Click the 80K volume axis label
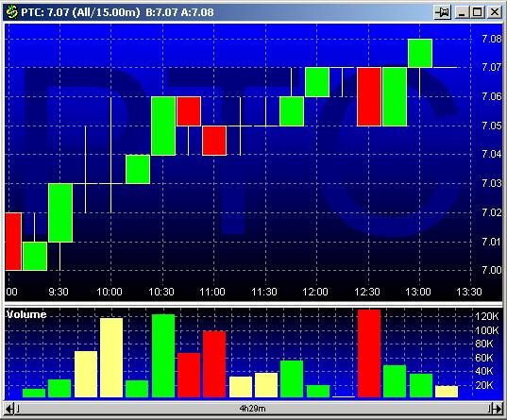The image size is (507, 420). 484,344
